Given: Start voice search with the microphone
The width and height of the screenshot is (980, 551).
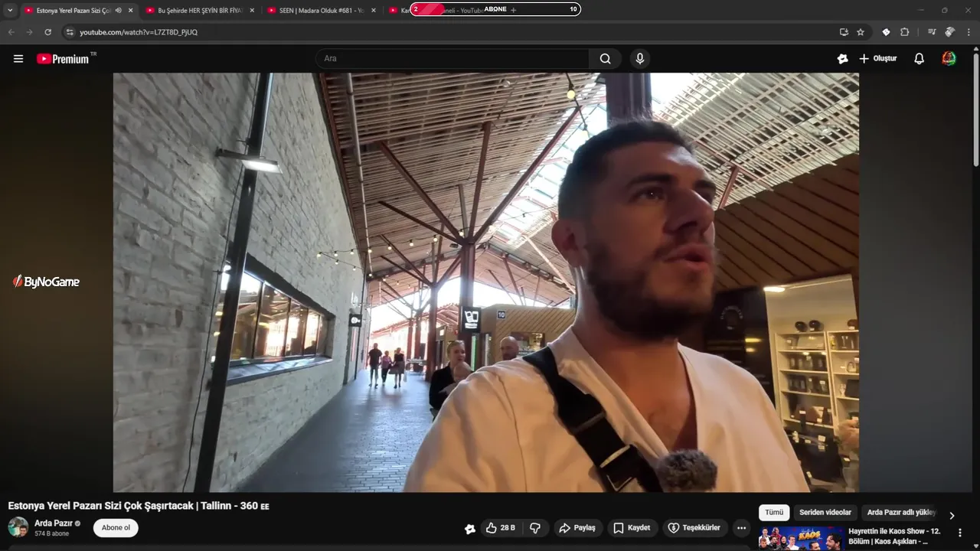Looking at the screenshot, I should (640, 59).
